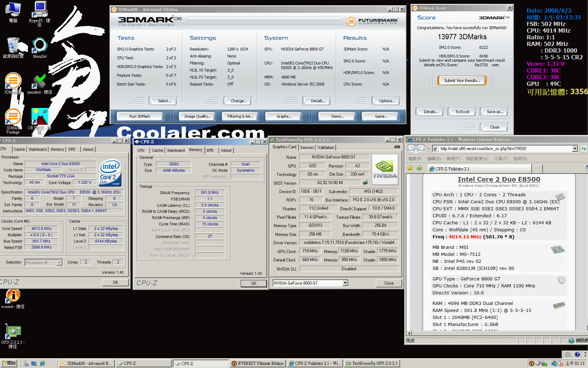
Task: Click the Show Desktop quick launch icon
Action: tap(34, 363)
